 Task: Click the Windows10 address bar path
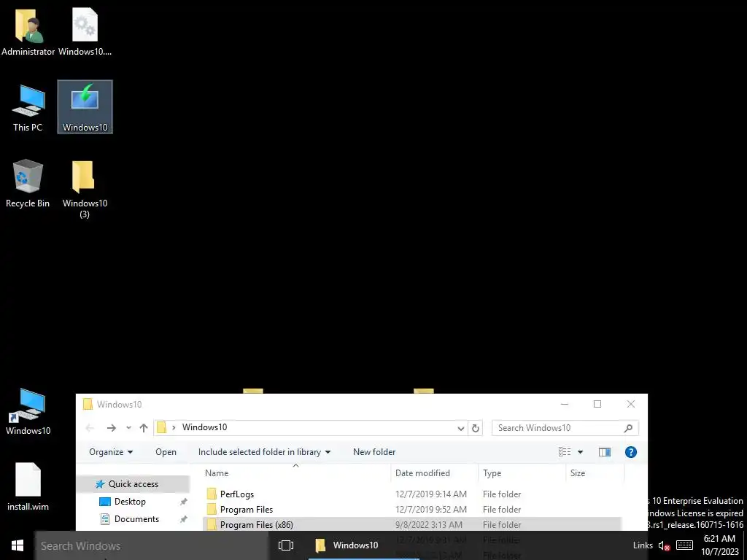click(x=205, y=427)
